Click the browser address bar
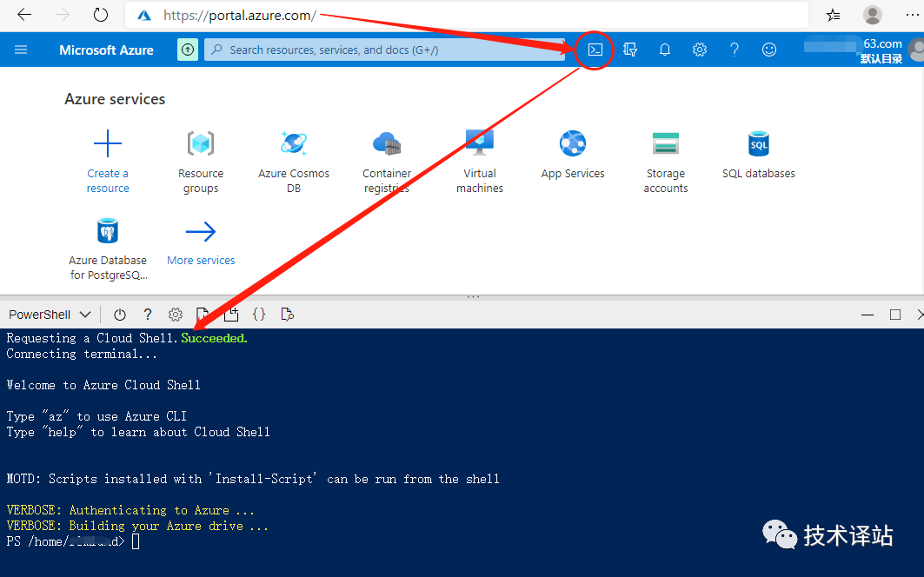924x577 pixels. click(467, 16)
